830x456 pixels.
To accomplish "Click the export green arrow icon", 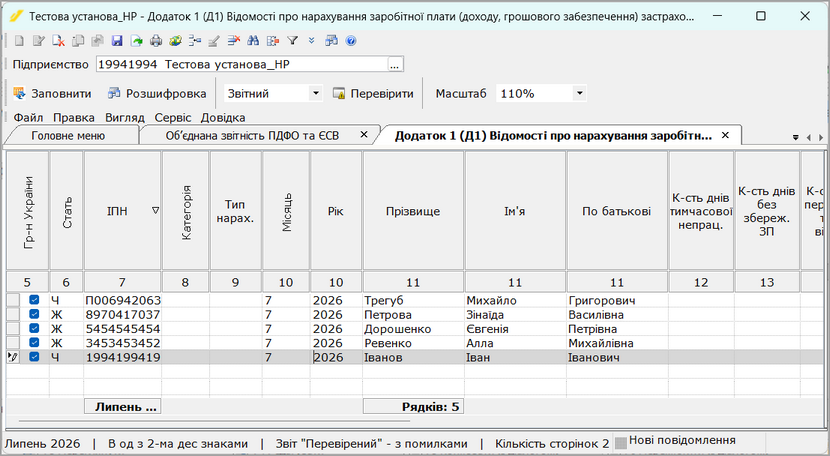I will 137,41.
